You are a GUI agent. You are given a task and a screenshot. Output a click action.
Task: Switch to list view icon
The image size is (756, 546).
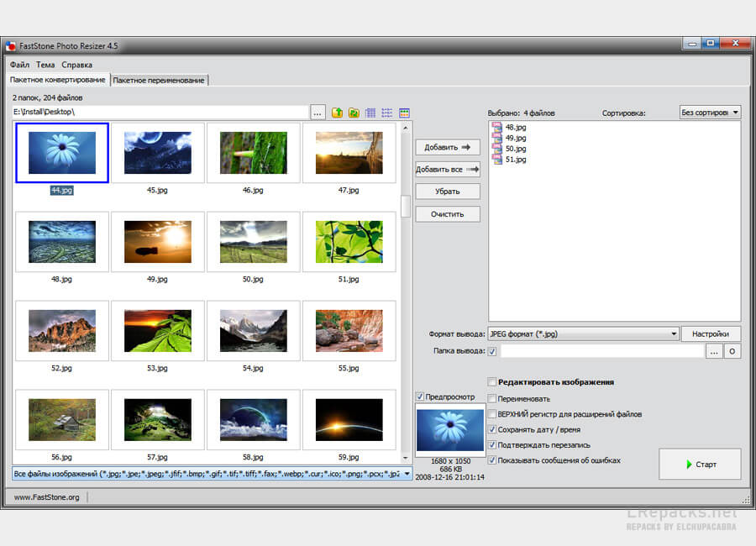pos(387,113)
